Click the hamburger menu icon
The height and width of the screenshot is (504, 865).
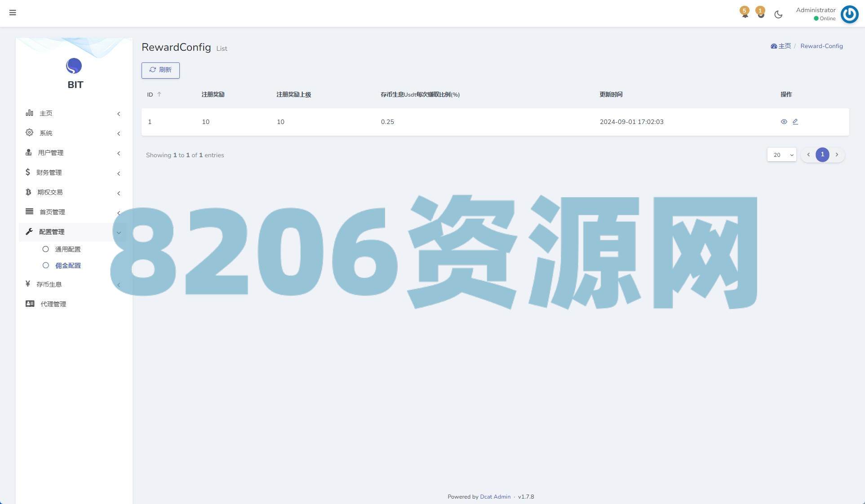[13, 13]
